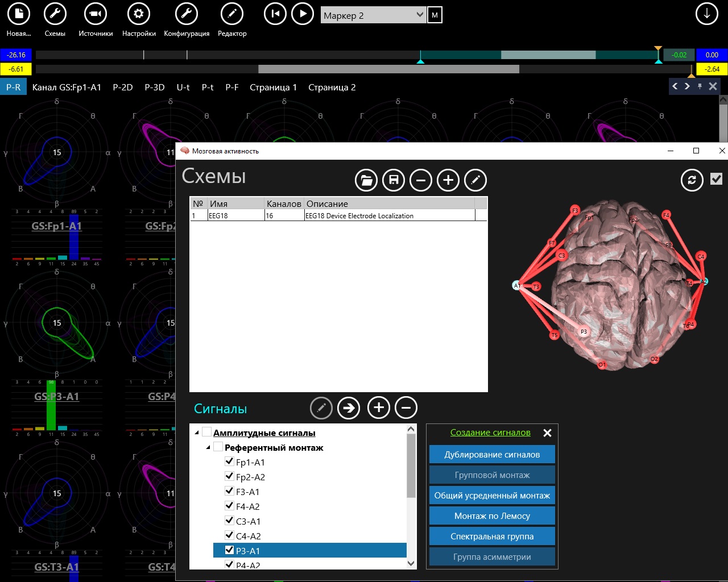This screenshot has height=582, width=728.
Task: Collapse the Амплитудные сигналы tree node
Action: (x=197, y=433)
